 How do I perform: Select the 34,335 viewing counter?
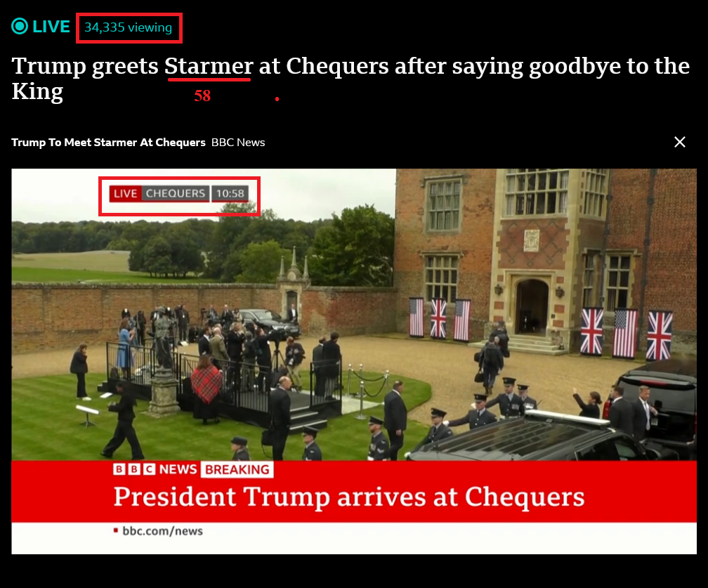click(x=129, y=27)
